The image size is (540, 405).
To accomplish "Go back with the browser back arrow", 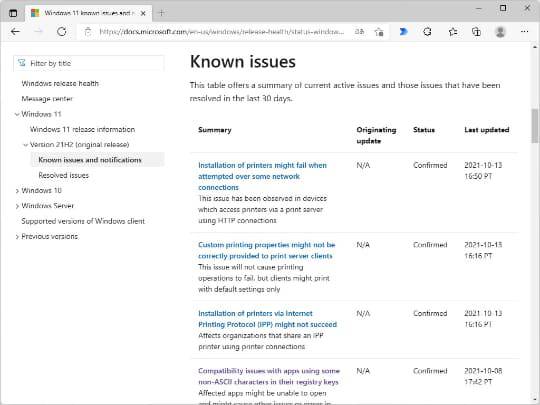I will tap(15, 32).
